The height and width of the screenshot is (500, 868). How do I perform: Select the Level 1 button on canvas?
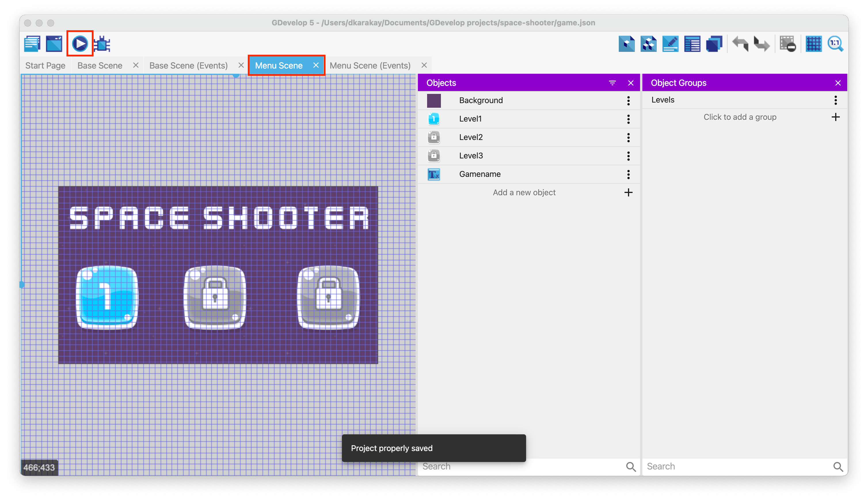click(107, 298)
